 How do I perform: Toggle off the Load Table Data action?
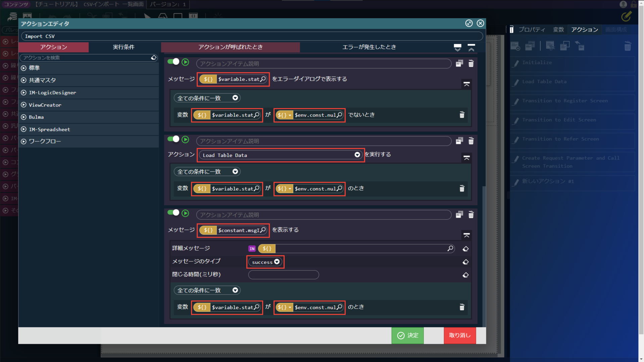click(x=173, y=139)
